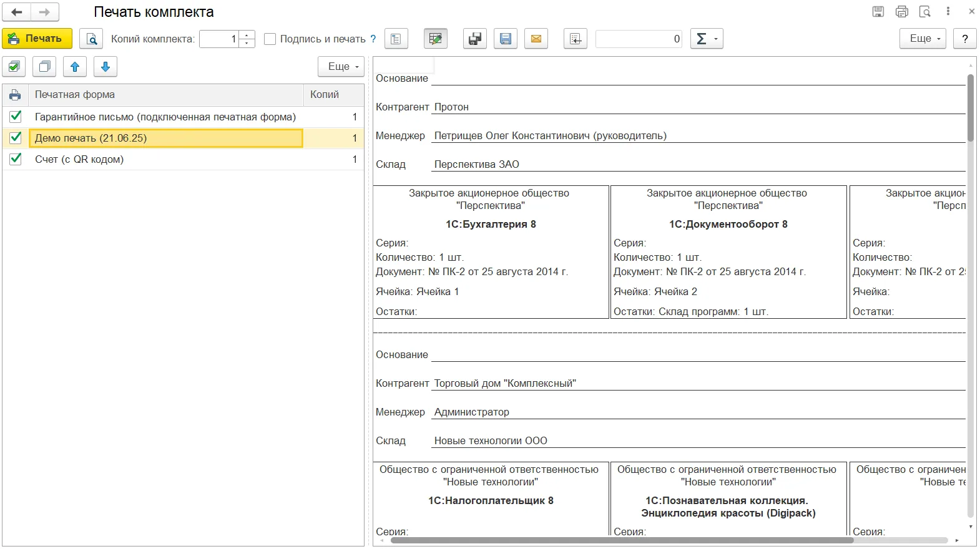This screenshot has height=549, width=980.
Task: Uncheck the Демо печать (21.06.25) checkbox
Action: pos(16,138)
